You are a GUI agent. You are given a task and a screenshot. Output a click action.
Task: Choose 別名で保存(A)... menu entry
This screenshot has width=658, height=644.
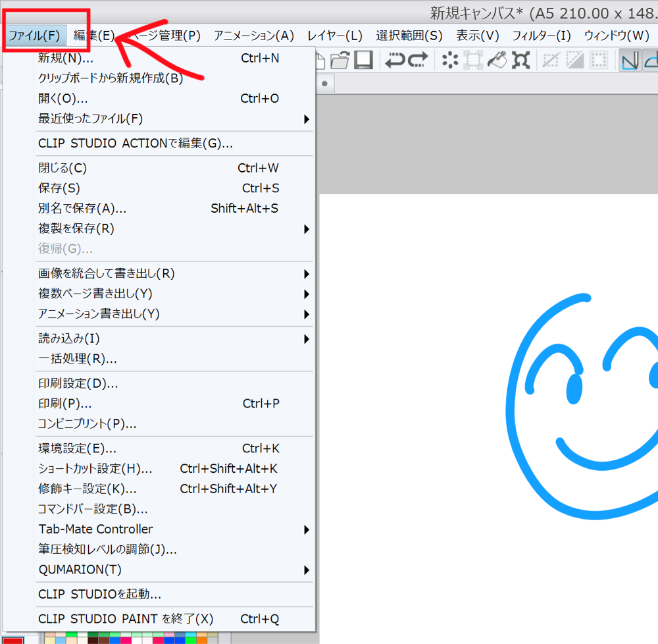[x=175, y=208]
